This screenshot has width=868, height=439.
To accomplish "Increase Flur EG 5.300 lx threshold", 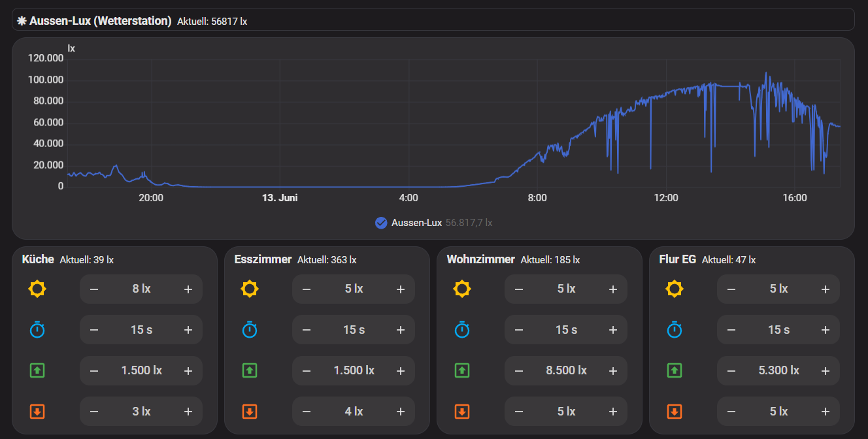I will [826, 370].
